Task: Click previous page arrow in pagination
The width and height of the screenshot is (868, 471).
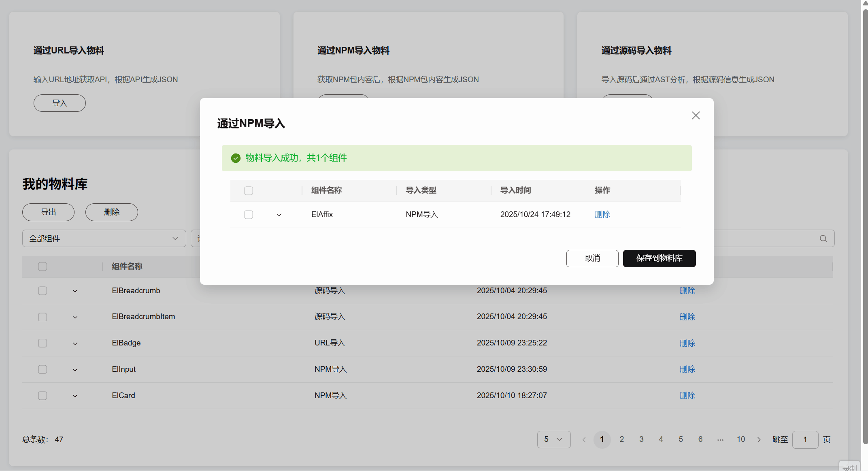Action: coord(584,439)
